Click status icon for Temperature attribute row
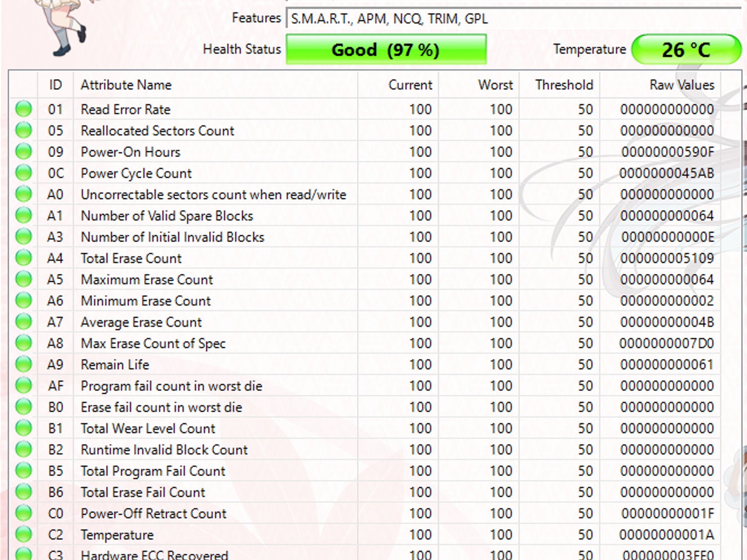The image size is (747, 560). coord(24,534)
